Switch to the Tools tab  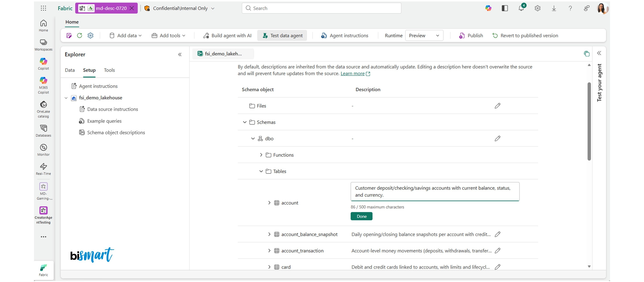109,70
